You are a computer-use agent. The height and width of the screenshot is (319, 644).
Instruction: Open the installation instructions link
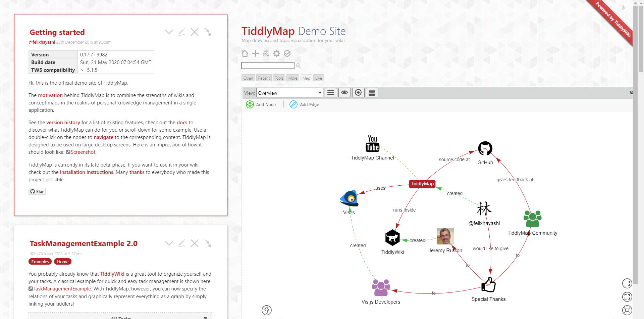tap(87, 172)
